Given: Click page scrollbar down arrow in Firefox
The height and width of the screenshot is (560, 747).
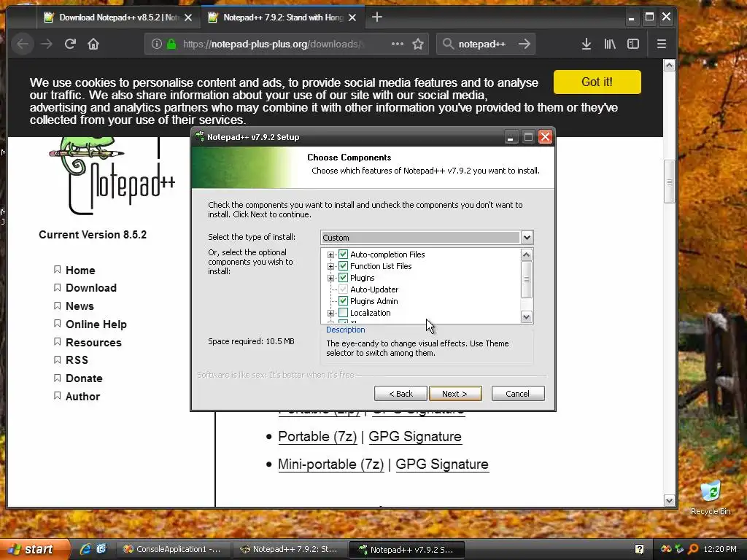Looking at the screenshot, I should (670, 500).
